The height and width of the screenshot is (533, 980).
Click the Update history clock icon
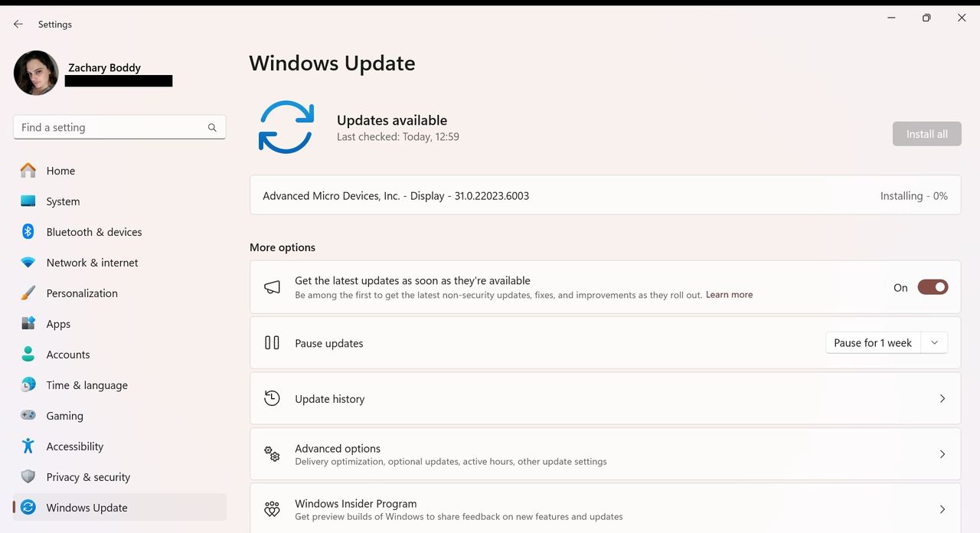[x=272, y=398]
